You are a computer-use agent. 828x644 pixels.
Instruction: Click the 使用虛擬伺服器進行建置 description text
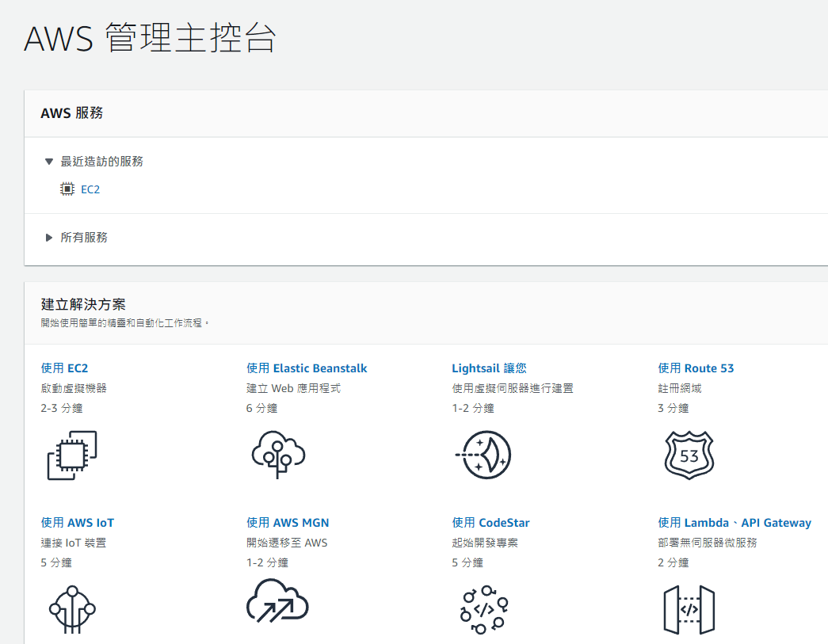point(512,388)
